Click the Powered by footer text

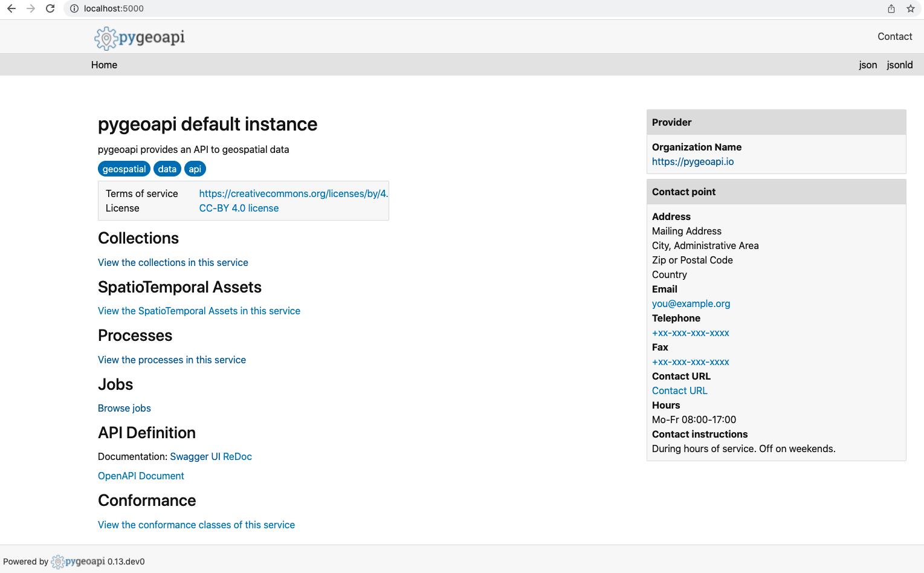pos(25,562)
